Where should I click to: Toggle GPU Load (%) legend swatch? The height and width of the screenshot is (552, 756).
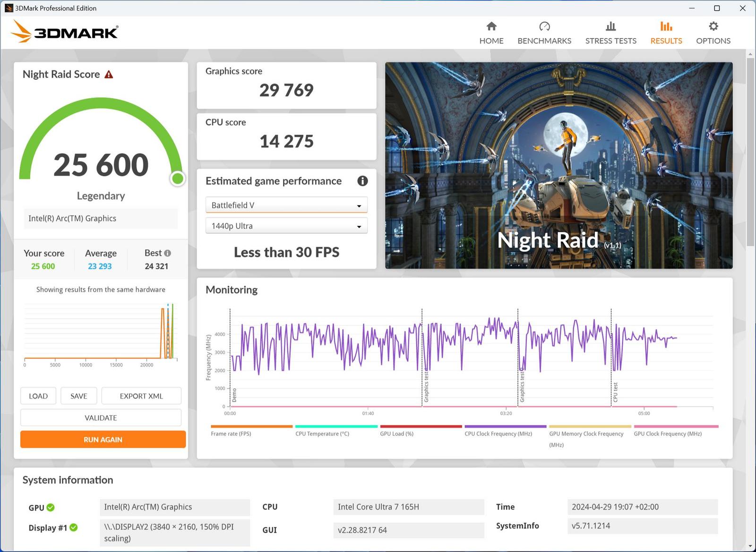tap(421, 426)
